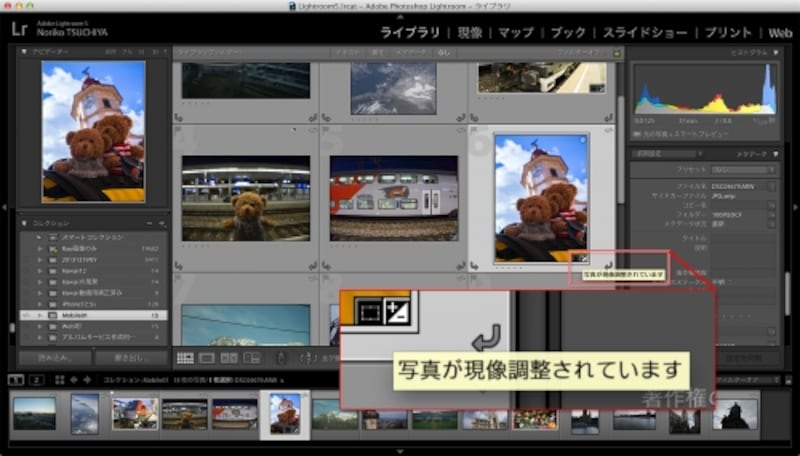
Task: Toggle the main window button 1
Action: pos(16,380)
